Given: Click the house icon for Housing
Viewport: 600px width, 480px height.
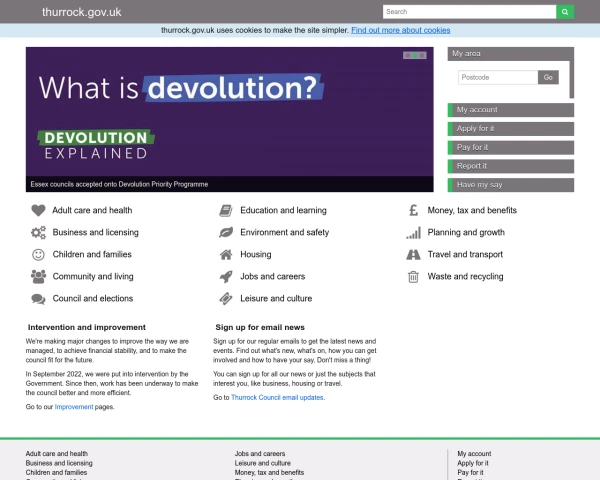Looking at the screenshot, I should coord(226,255).
